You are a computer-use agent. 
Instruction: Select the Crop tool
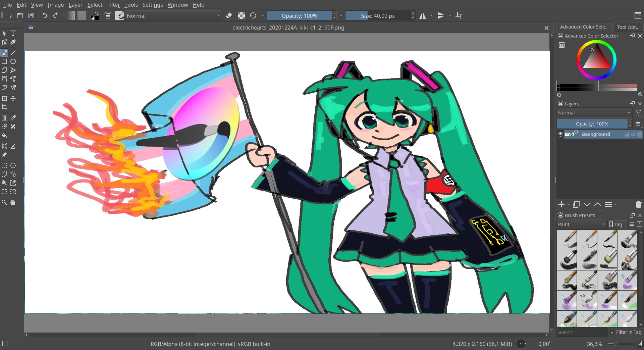click(4, 107)
